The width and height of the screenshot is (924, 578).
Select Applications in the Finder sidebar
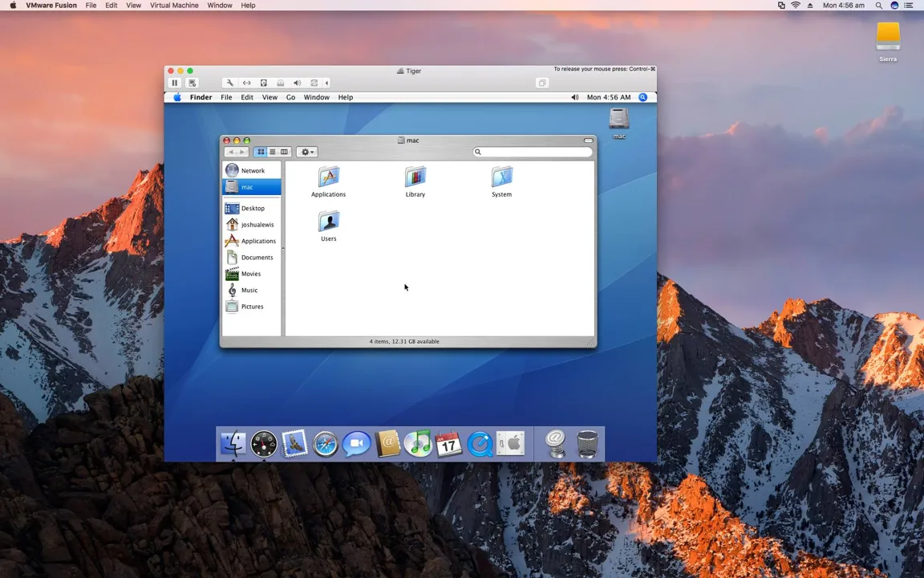coord(252,241)
